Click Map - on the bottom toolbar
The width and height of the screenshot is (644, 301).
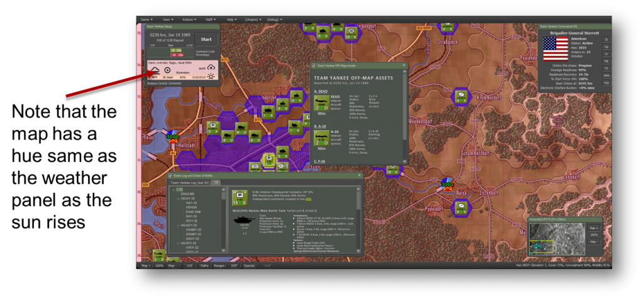click(x=172, y=266)
